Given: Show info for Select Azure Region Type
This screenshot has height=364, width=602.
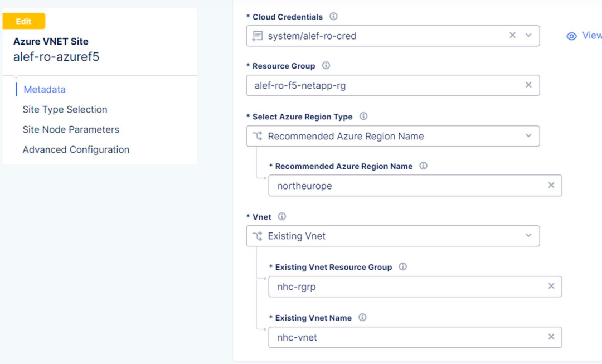Looking at the screenshot, I should click(x=363, y=117).
